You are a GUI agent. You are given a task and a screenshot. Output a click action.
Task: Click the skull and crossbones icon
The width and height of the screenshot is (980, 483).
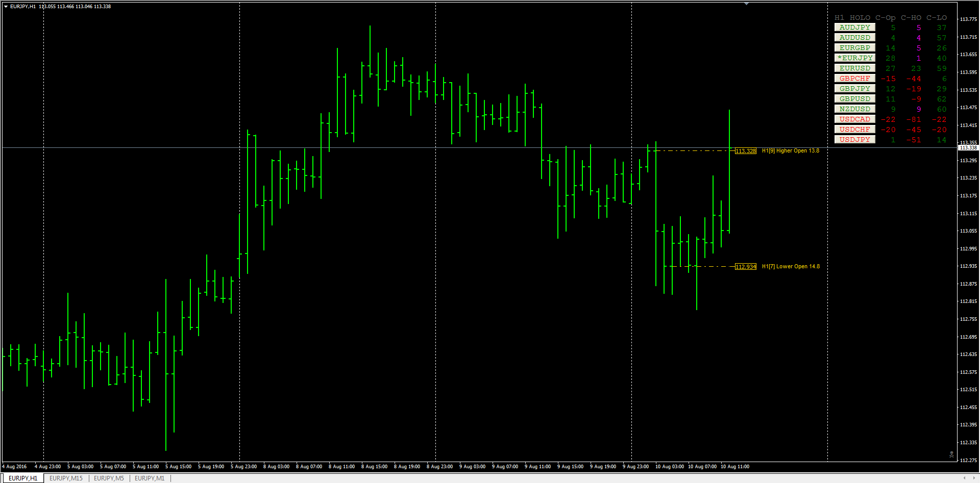(x=951, y=454)
